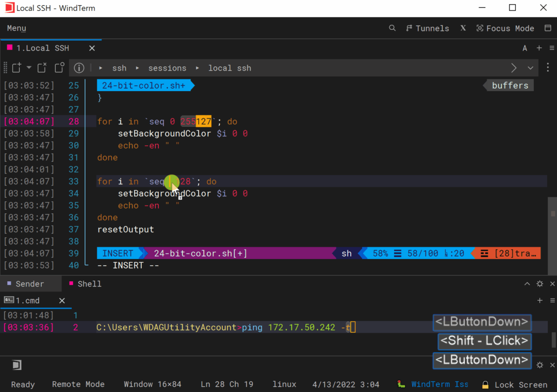Close the Local SSH session tab
Viewport: 557px width, 392px height.
click(x=92, y=48)
